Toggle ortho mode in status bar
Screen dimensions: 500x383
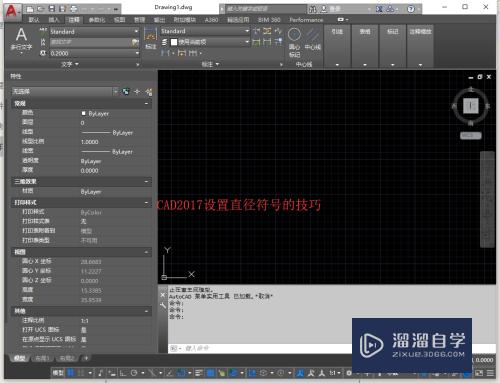[123, 373]
